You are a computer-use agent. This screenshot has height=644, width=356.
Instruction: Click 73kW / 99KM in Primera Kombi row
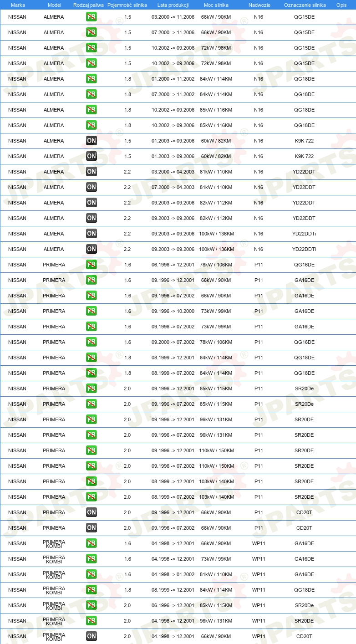click(216, 559)
